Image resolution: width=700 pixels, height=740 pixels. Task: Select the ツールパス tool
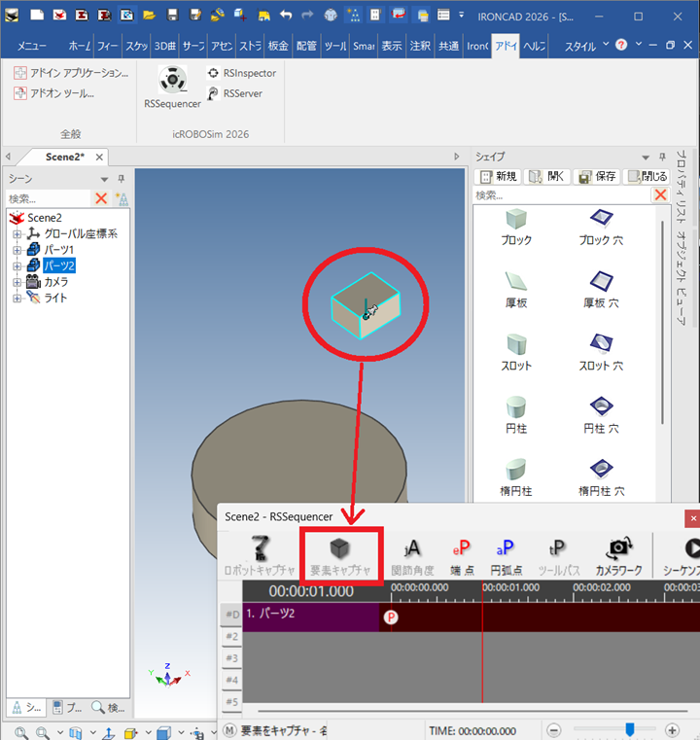click(x=558, y=556)
